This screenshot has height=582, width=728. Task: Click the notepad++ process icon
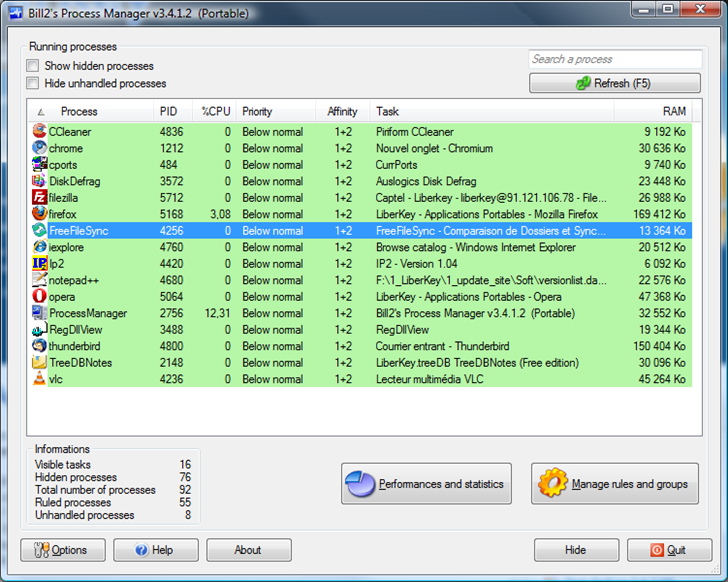[39, 280]
